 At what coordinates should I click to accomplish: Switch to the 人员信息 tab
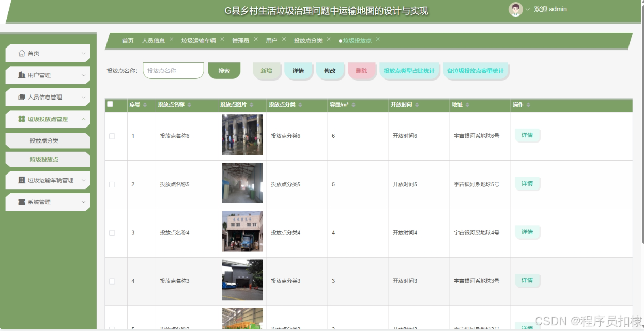[x=154, y=41]
